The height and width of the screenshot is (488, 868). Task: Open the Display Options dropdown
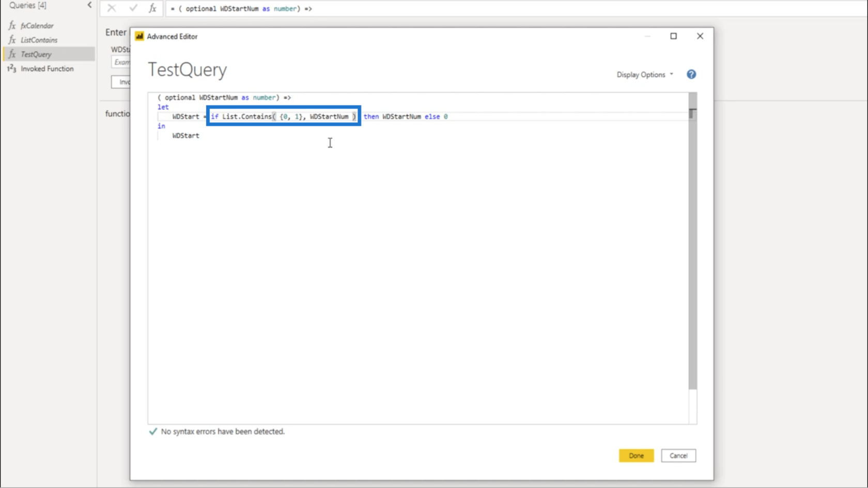pos(645,75)
